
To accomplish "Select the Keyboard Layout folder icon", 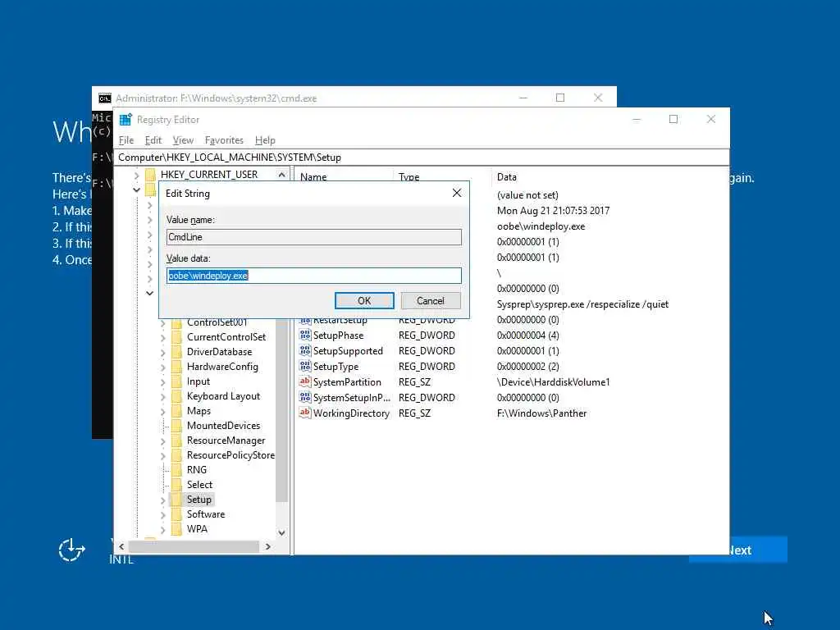I will coord(177,396).
